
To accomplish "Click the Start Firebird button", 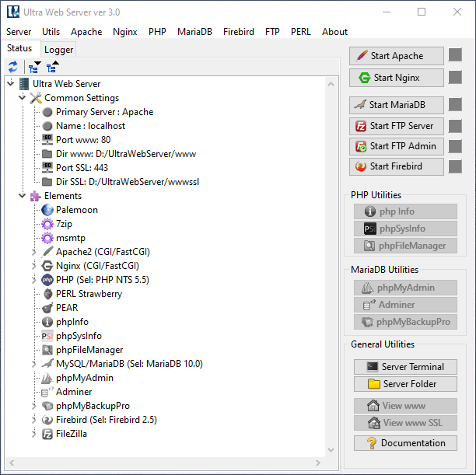I will 397,166.
